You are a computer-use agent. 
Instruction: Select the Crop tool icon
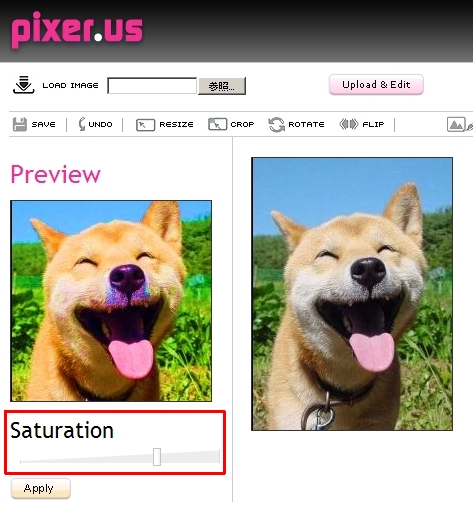pos(217,124)
